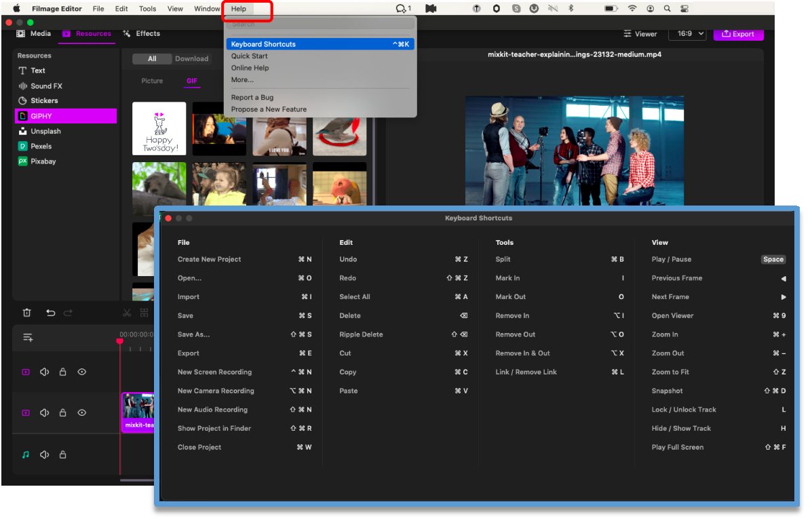Screen dimensions: 812x525
Task: Open Pixabay resource source
Action: pyautogui.click(x=43, y=161)
